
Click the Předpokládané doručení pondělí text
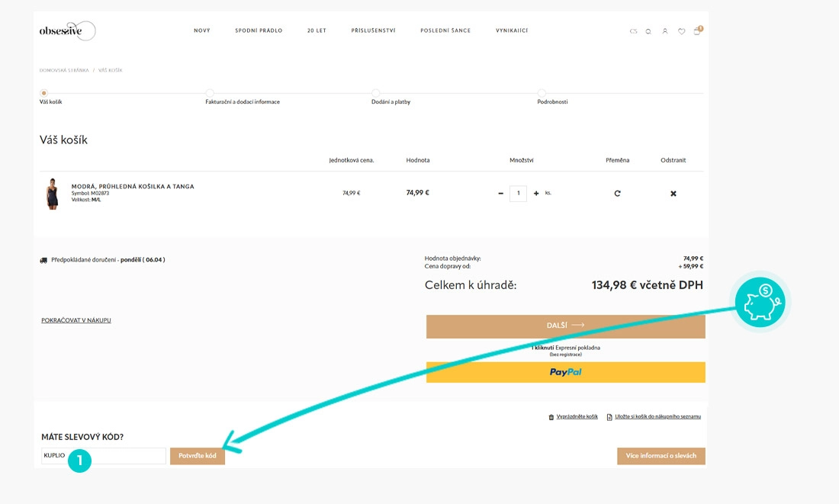(x=108, y=259)
